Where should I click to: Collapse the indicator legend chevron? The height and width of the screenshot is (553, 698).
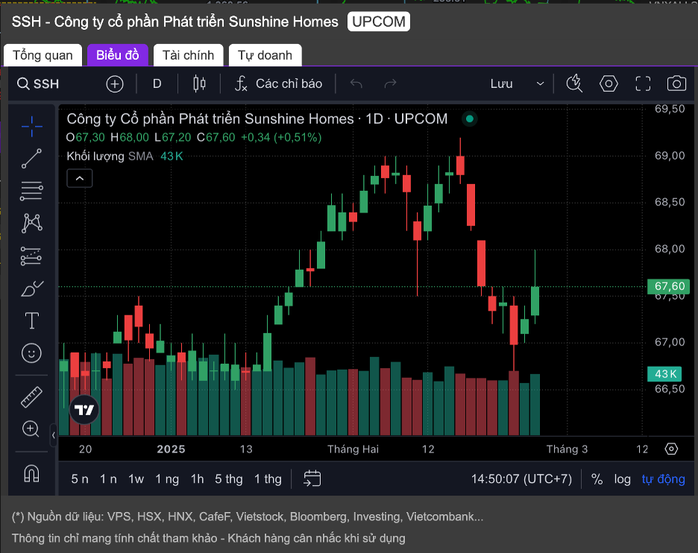(x=80, y=179)
